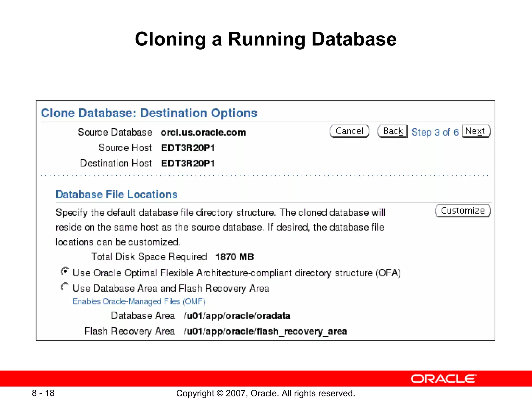Click the copyright 2007 Oracle footer text

(x=265, y=393)
